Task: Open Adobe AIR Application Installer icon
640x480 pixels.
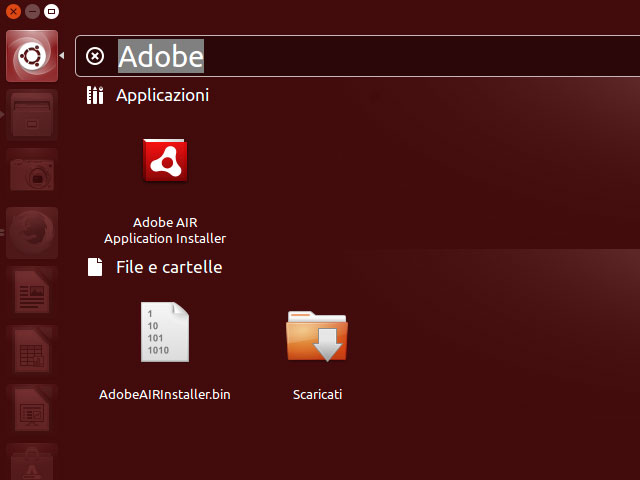Action: [x=165, y=160]
